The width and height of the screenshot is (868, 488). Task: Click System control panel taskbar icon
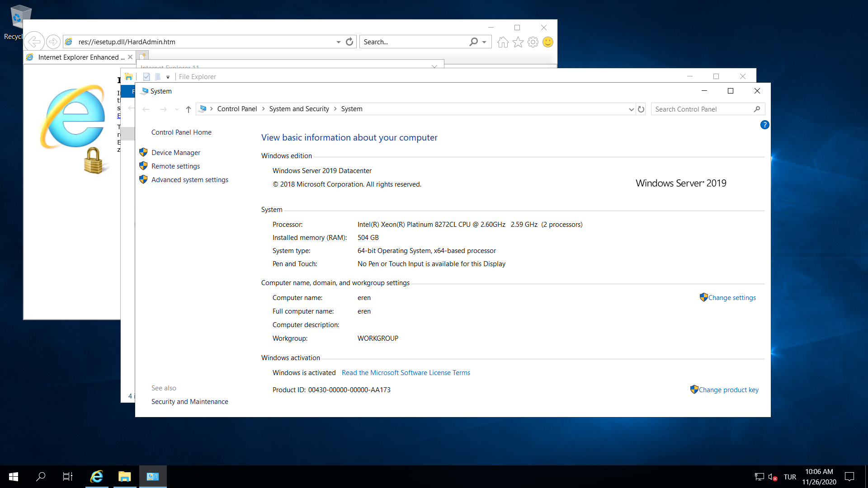(153, 477)
